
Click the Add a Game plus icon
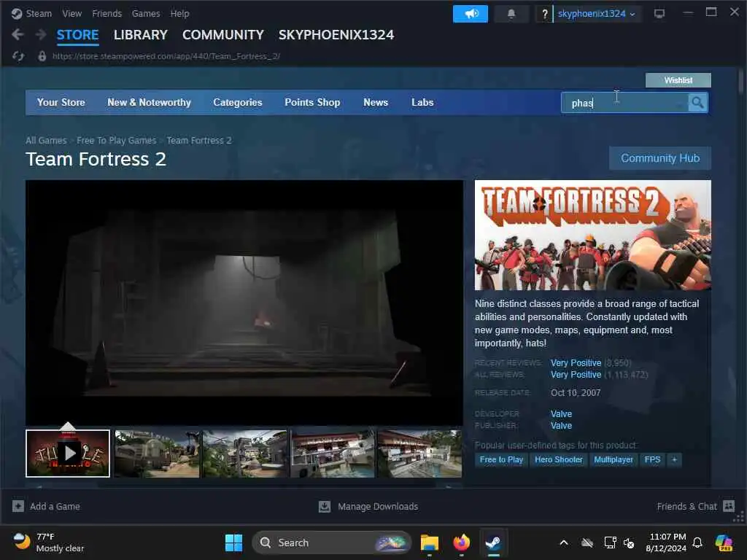tap(18, 506)
